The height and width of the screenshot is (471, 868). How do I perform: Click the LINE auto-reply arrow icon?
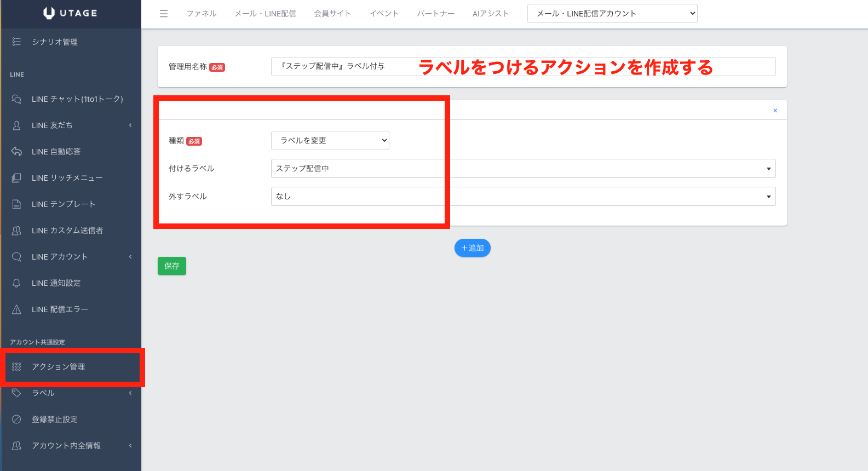(x=16, y=152)
